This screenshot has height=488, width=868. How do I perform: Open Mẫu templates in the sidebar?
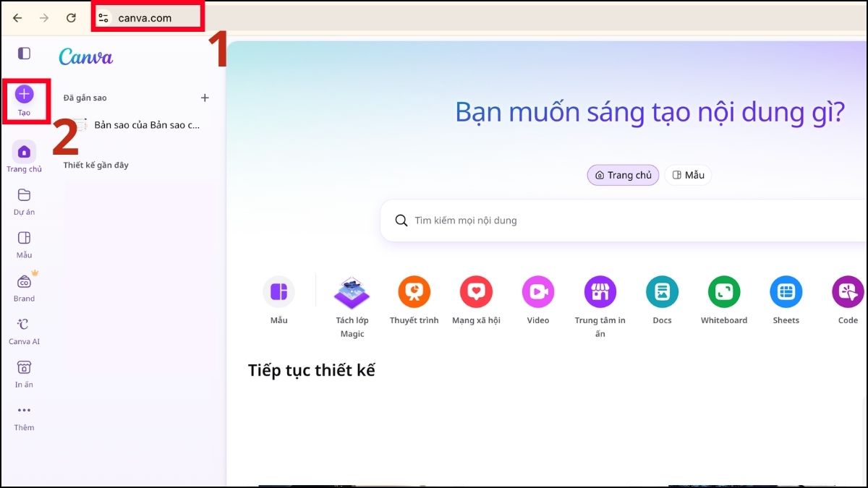click(x=25, y=244)
